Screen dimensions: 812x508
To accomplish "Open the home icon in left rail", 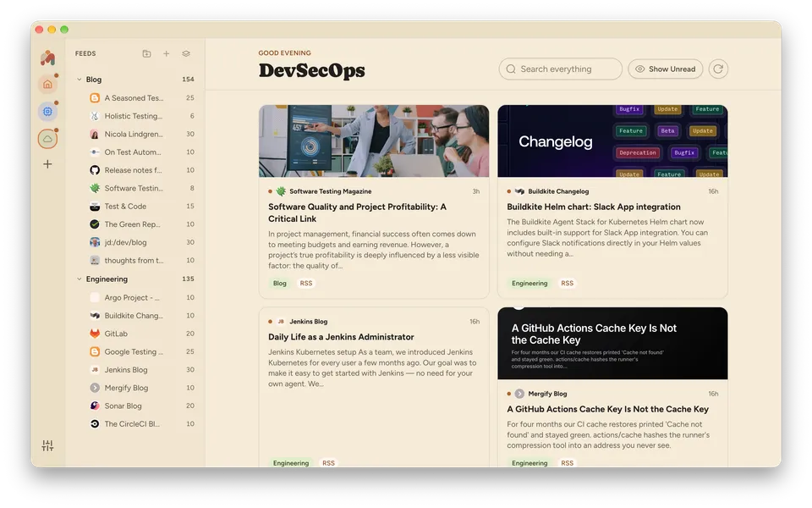I will [47, 84].
